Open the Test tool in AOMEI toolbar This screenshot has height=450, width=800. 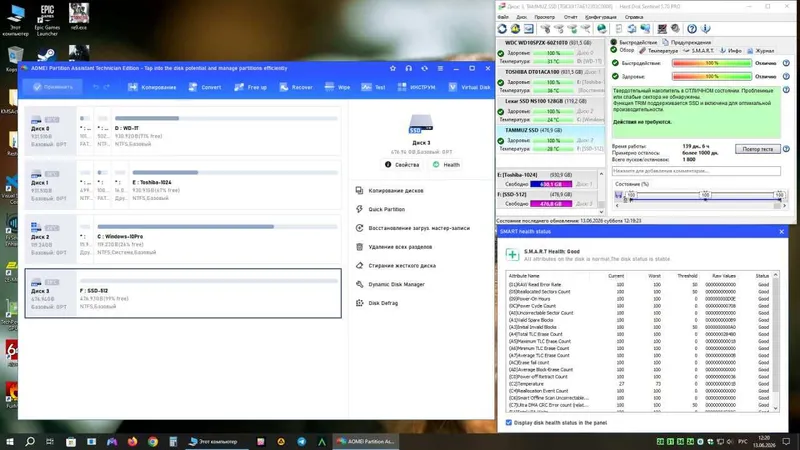(373, 87)
